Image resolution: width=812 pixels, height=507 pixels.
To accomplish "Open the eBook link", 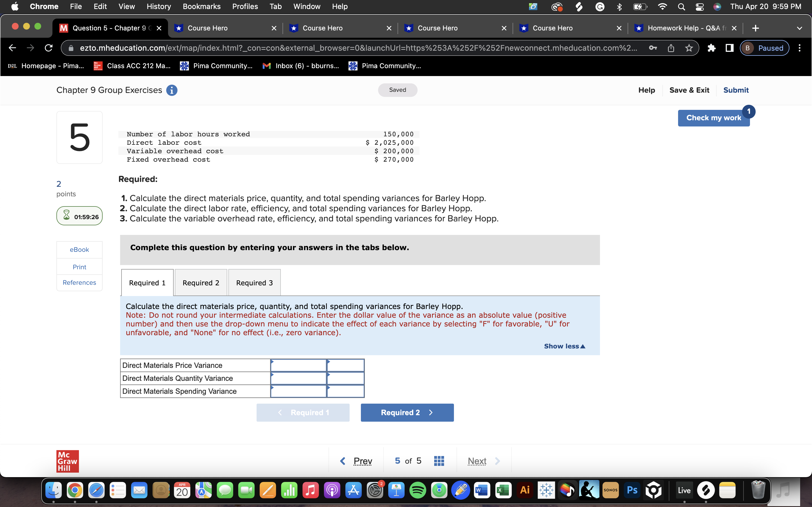I will pyautogui.click(x=79, y=250).
